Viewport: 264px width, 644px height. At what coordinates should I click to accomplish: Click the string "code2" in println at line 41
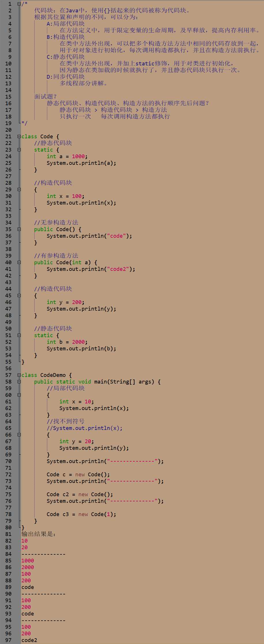point(118,269)
